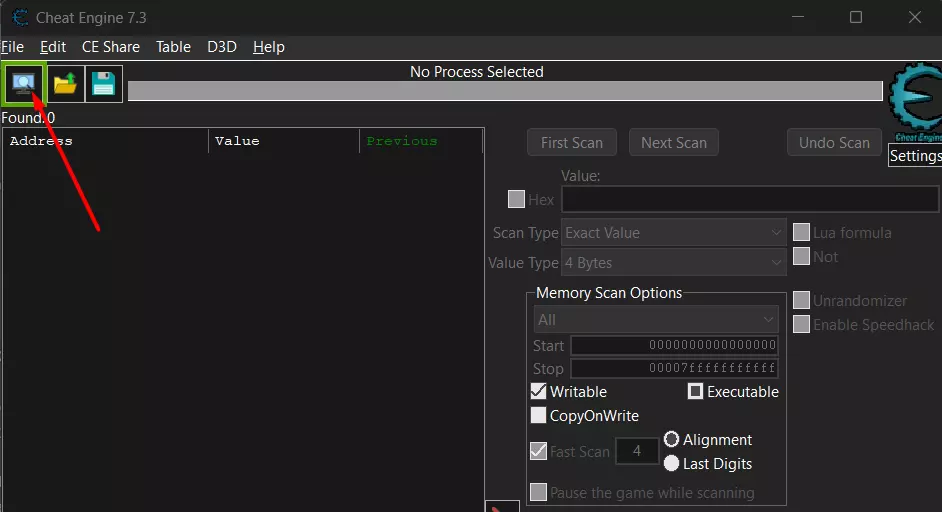Open the process list via computer icon
942x512 pixels.
[x=23, y=84]
